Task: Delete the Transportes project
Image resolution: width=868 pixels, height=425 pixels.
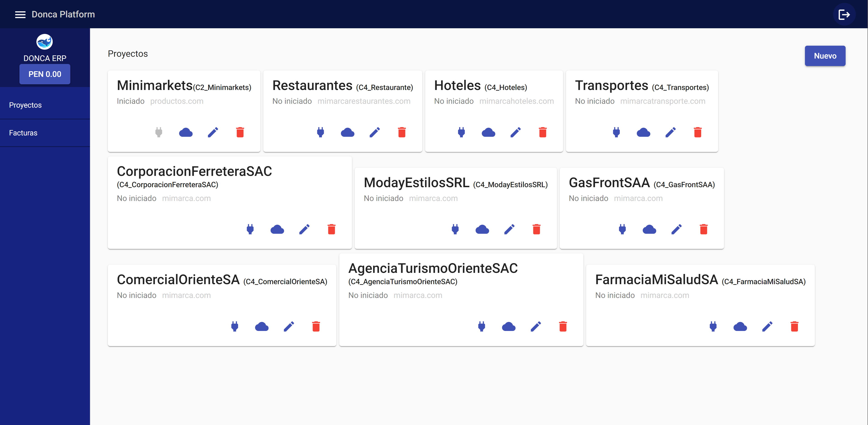Action: (x=698, y=132)
